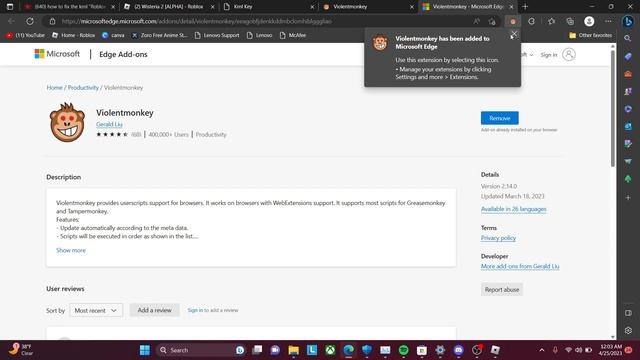Open the sidebar search magnifier icon
The image size is (640, 360).
(628, 38)
